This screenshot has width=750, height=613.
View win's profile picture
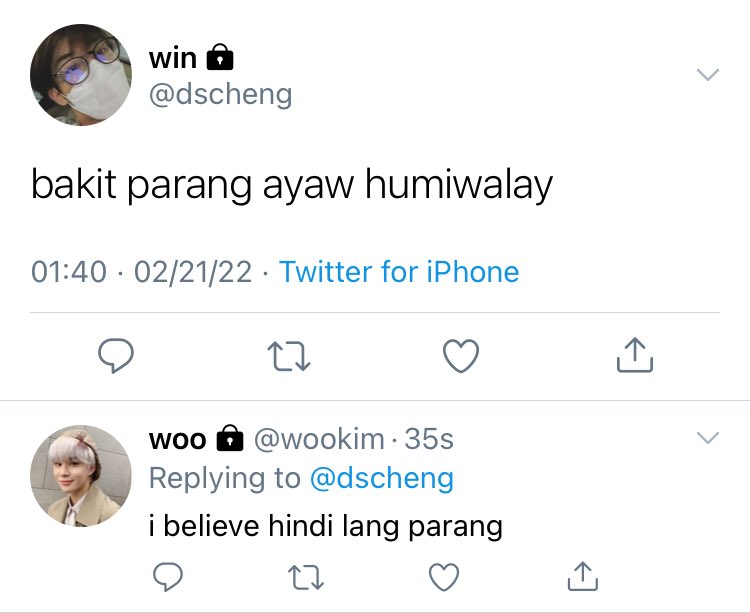[x=81, y=75]
